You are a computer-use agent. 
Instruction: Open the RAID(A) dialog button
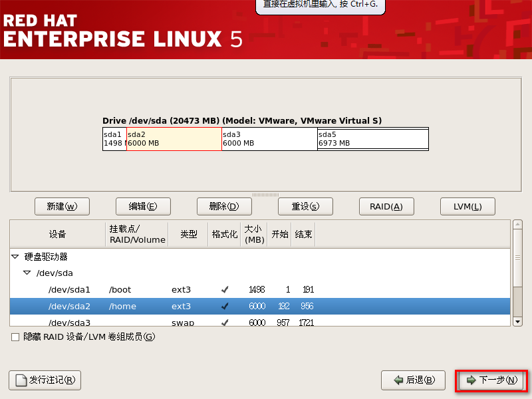[386, 206]
